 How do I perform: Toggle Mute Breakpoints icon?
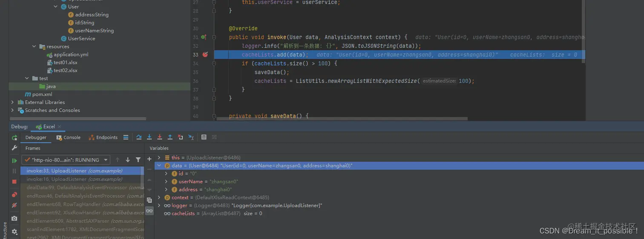point(14,205)
